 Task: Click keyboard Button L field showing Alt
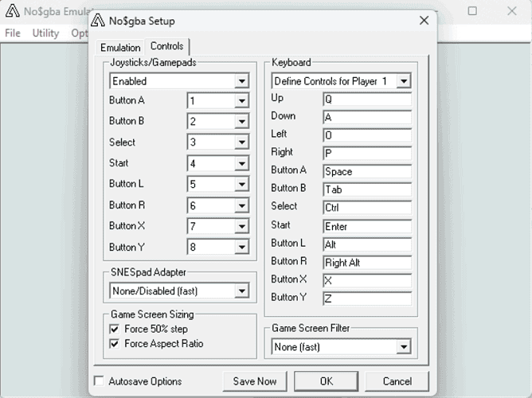coord(367,244)
